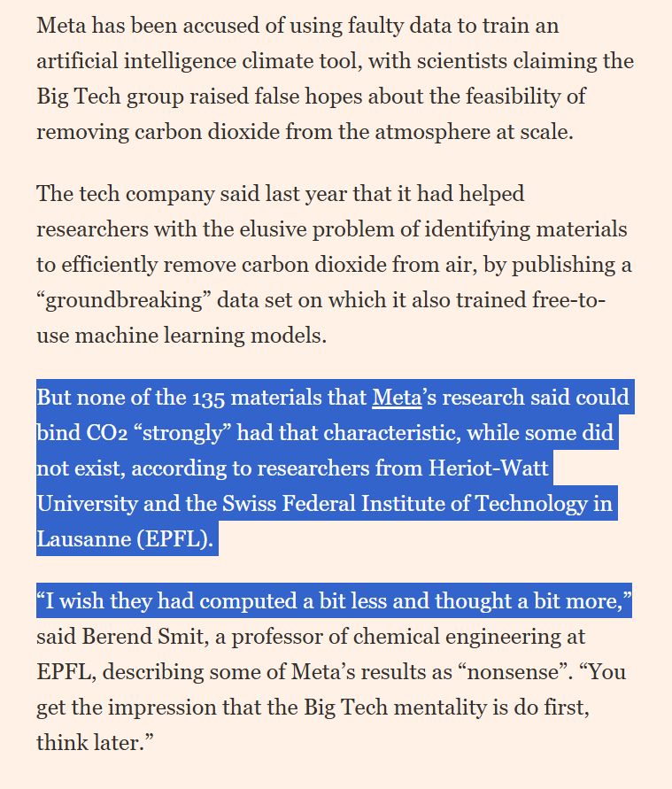The width and height of the screenshot is (672, 789).
Task: Click the highlighted "Lausanne (EPFL)" text
Action: [124, 539]
